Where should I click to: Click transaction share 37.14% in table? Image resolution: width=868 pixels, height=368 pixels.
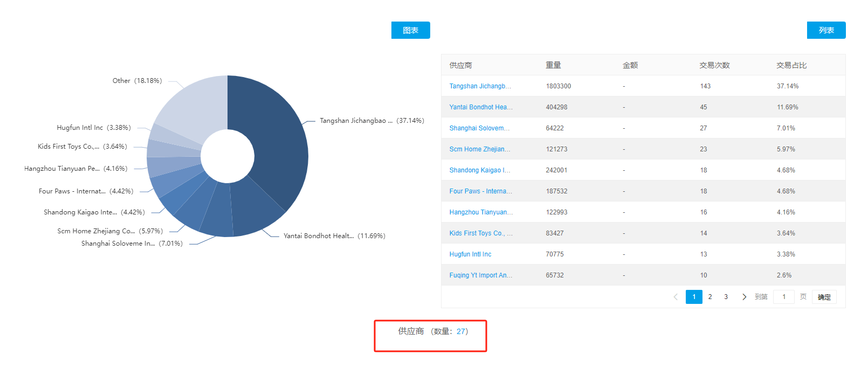tap(788, 86)
